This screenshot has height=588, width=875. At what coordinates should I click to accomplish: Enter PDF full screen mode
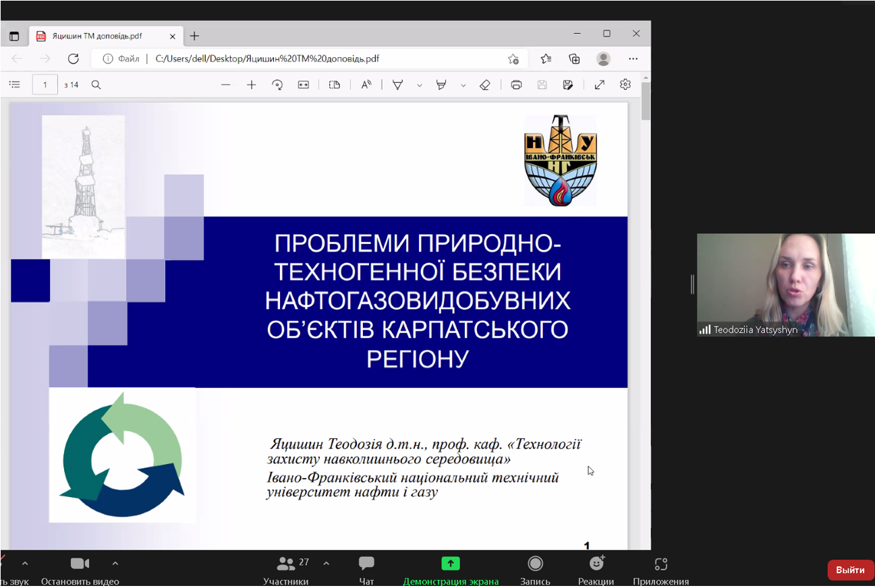599,85
